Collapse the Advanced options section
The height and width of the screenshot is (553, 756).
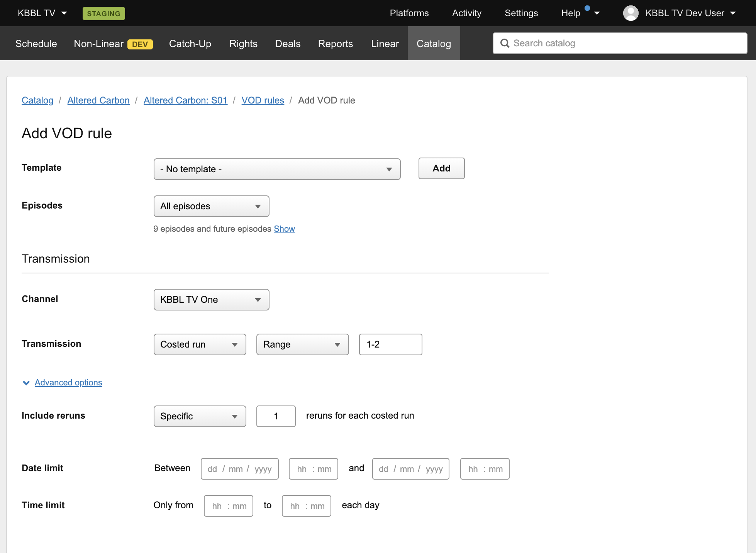(68, 383)
